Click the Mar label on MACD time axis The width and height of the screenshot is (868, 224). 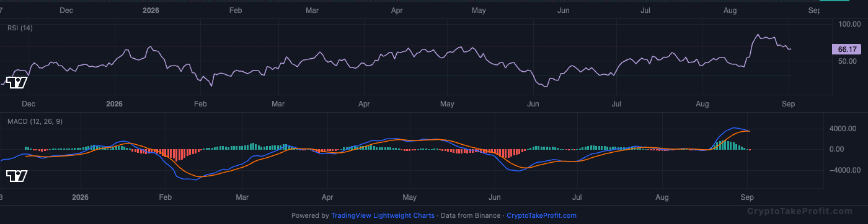pyautogui.click(x=242, y=197)
